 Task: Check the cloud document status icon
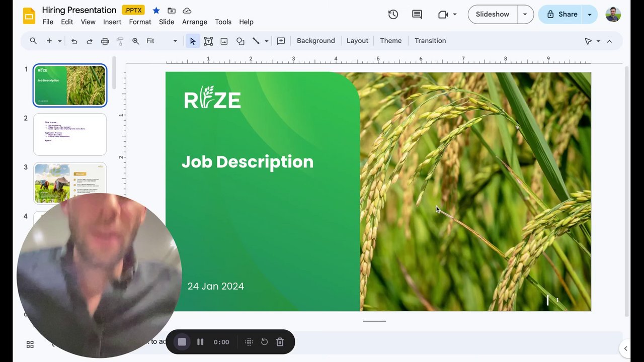tap(187, 11)
